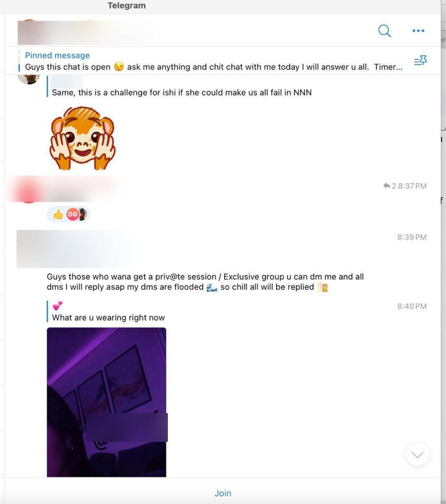Open the purple-lit photo message
The width and height of the screenshot is (446, 504).
tap(106, 402)
